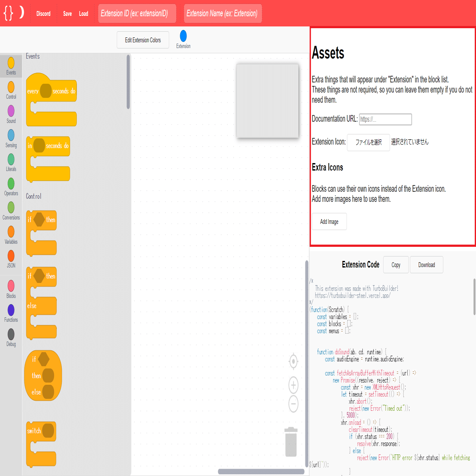Click the Edit Extension Colors button
The width and height of the screenshot is (476, 476).
(143, 40)
